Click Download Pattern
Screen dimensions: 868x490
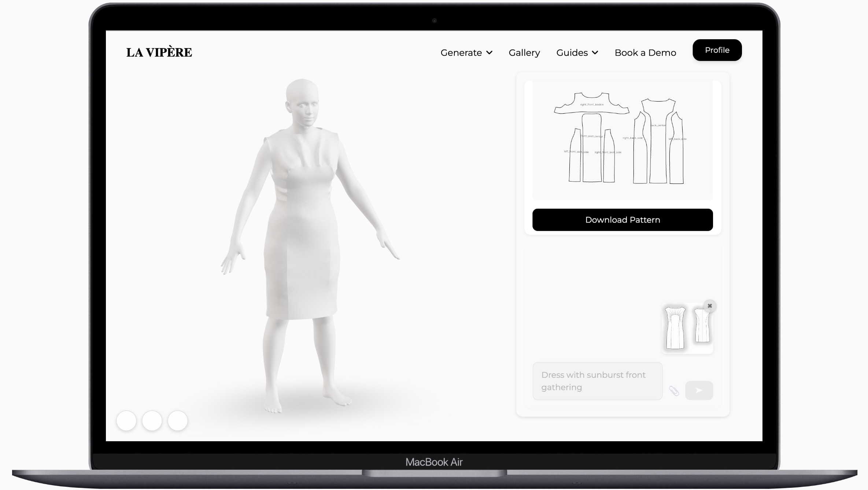(622, 219)
